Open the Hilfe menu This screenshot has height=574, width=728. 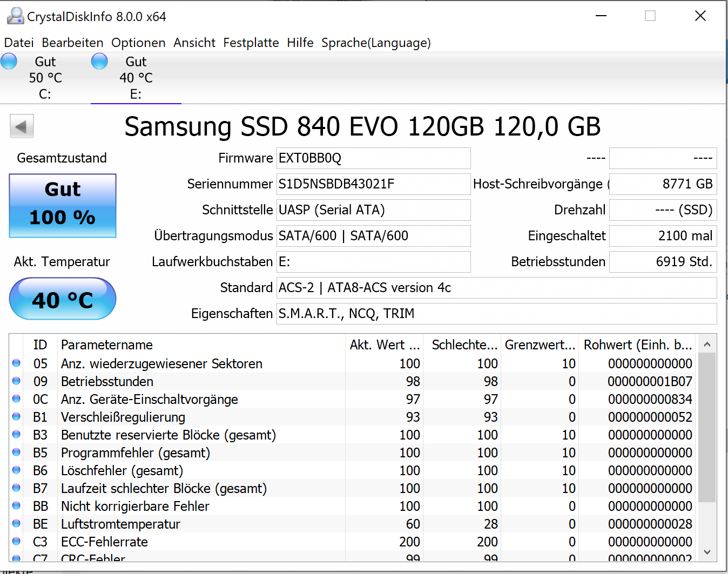click(300, 43)
